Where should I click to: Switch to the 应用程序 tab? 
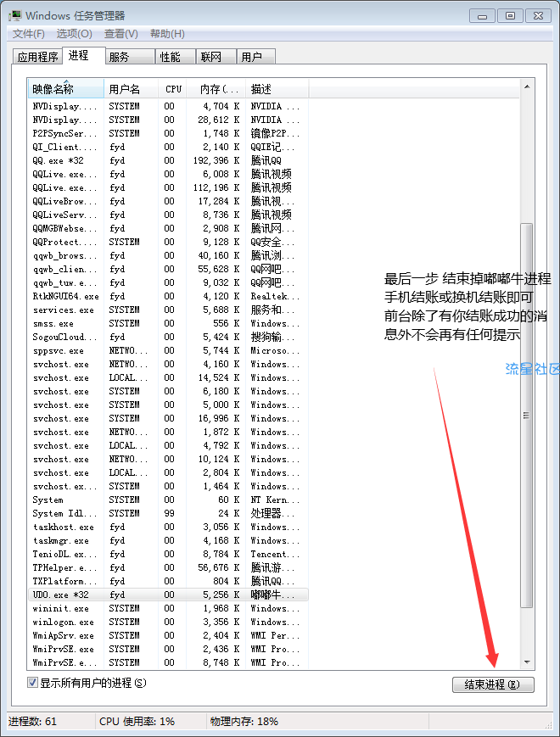(37, 57)
